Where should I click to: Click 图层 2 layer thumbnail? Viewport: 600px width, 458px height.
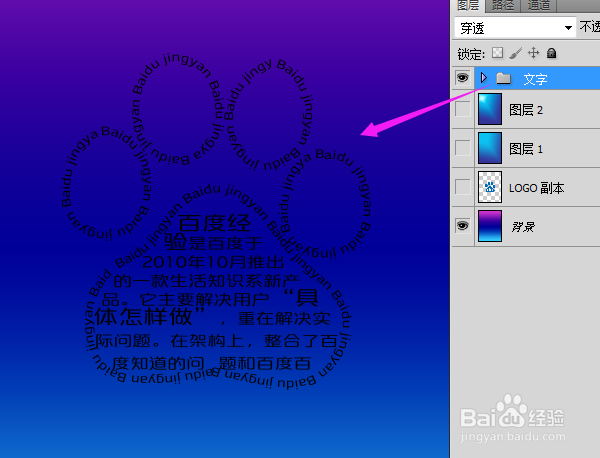[x=490, y=109]
